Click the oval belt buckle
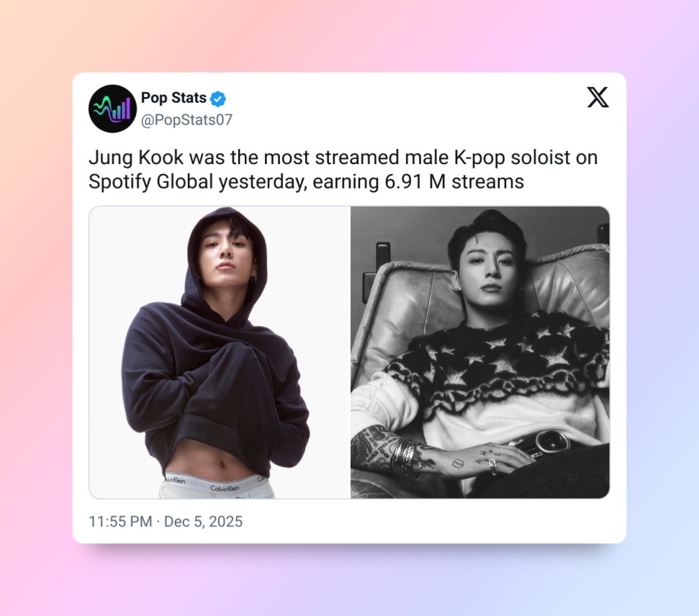699x616 pixels. click(x=553, y=441)
